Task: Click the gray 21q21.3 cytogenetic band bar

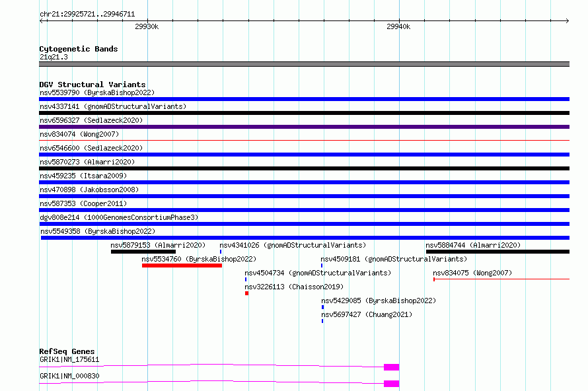Action: pos(304,64)
